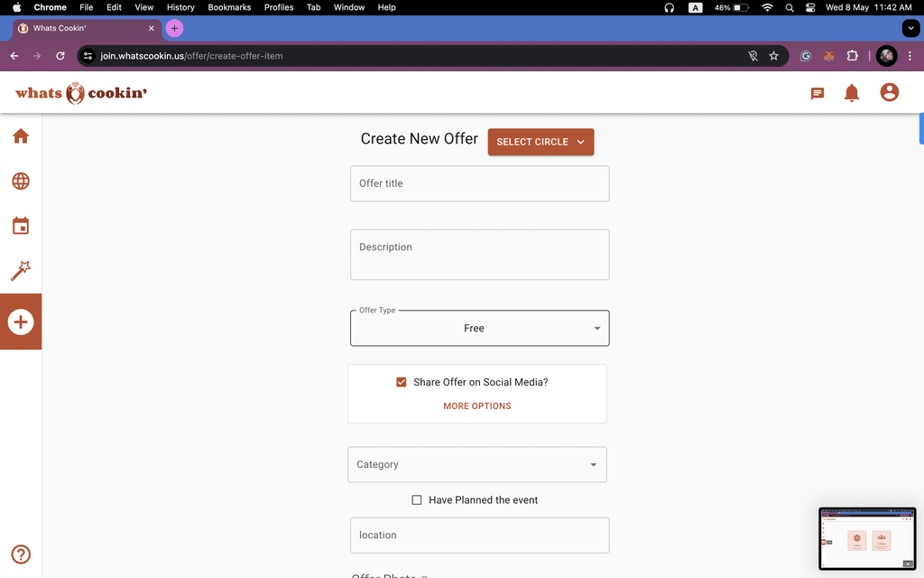Image resolution: width=924 pixels, height=578 pixels.
Task: Uncheck Share Offer on Social Media checkbox
Action: (402, 382)
